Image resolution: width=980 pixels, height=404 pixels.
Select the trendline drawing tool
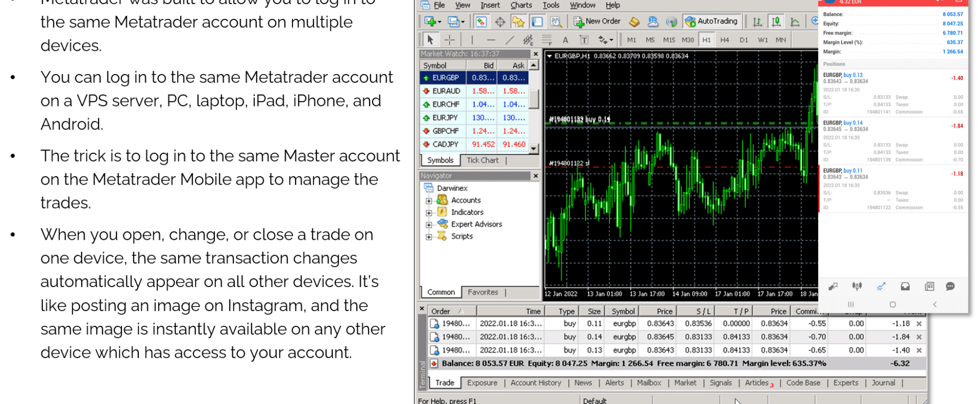point(509,40)
